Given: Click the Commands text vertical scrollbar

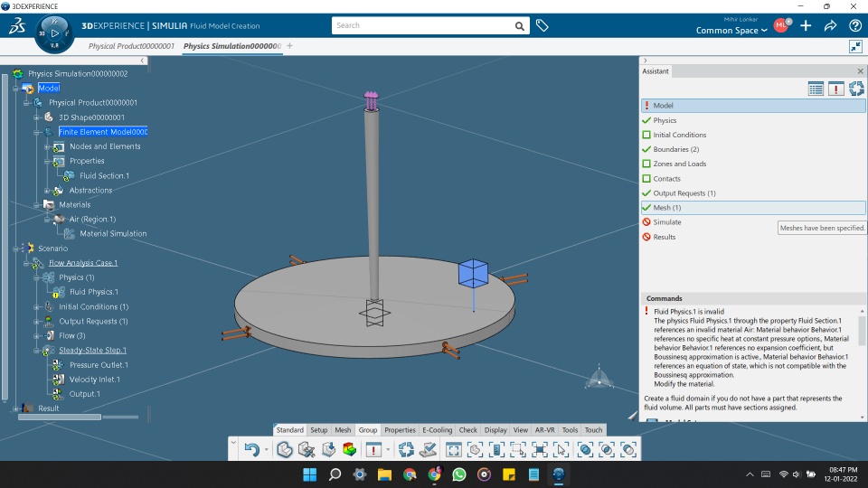Looking at the screenshot, I should tap(862, 330).
